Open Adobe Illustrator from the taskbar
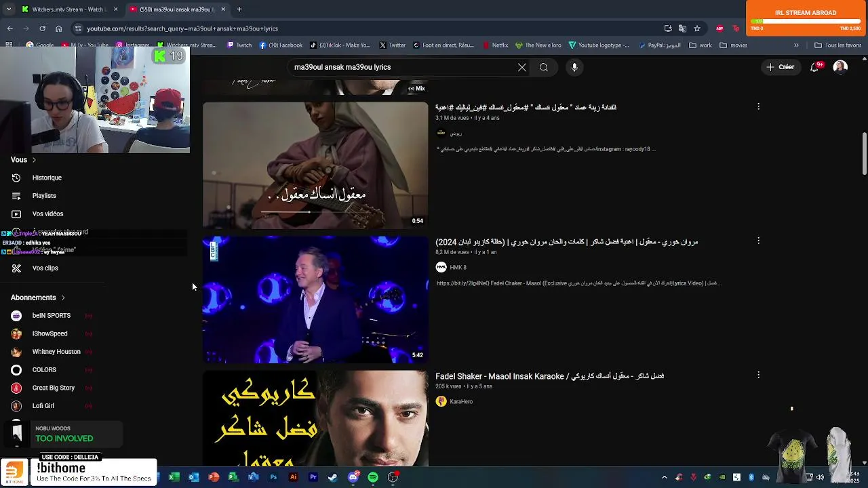 [293, 477]
